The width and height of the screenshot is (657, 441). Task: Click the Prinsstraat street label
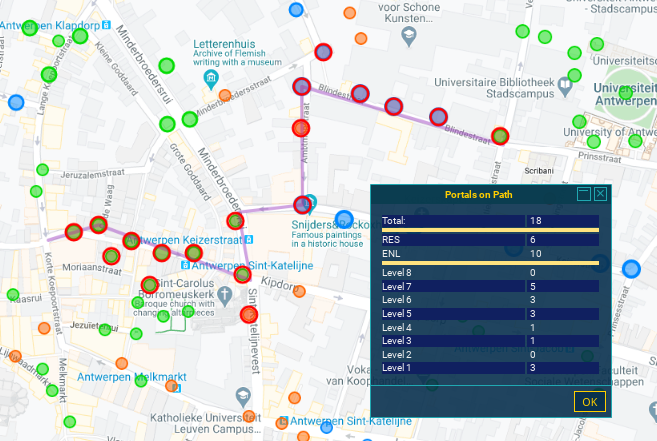point(600,157)
